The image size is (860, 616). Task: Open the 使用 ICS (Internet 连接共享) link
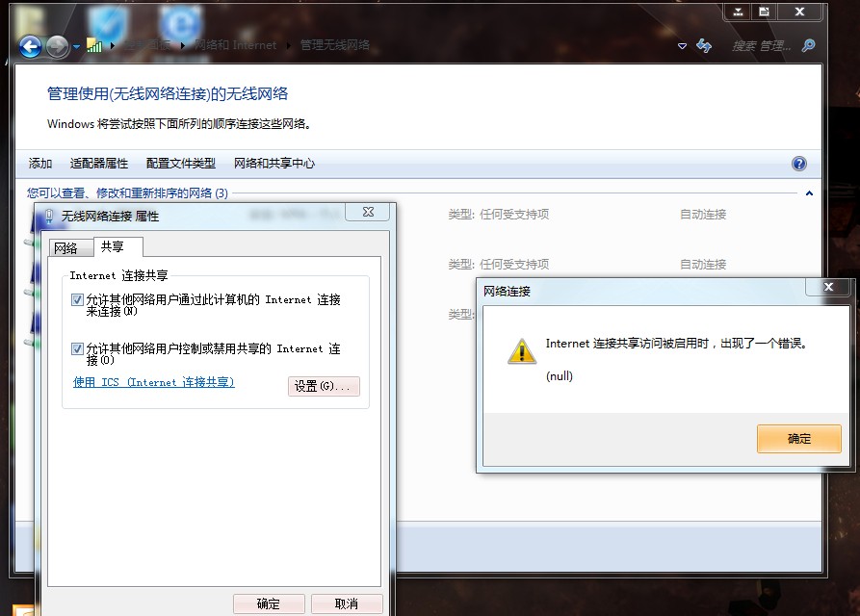[x=153, y=382]
